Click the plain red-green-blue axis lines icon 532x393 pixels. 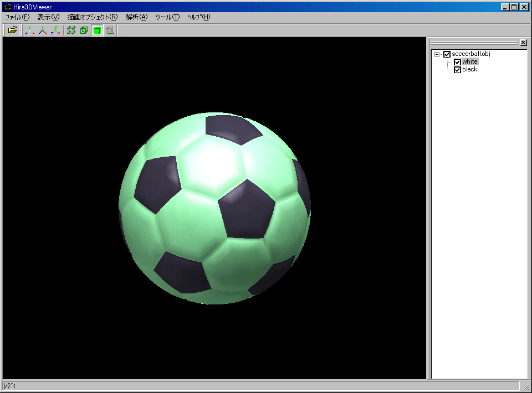pyautogui.click(x=43, y=30)
